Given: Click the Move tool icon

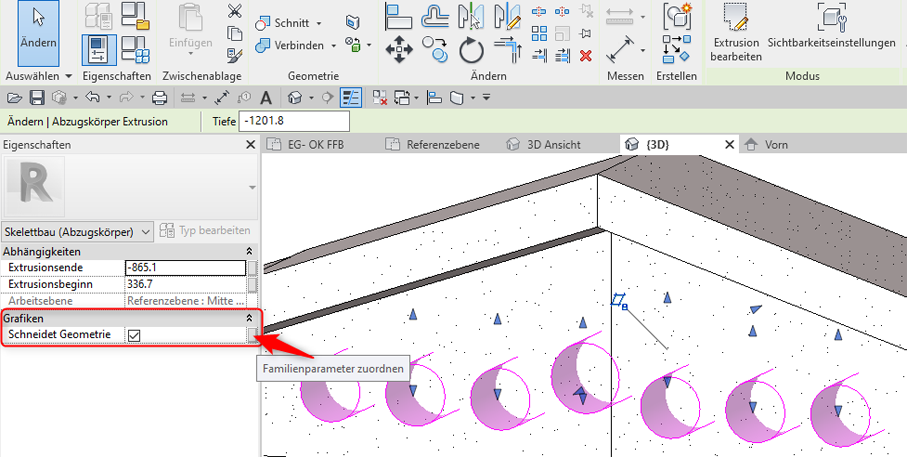Looking at the screenshot, I should pos(399,48).
